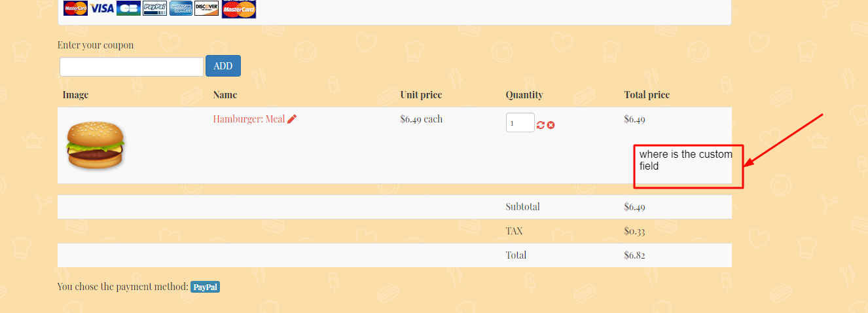The image size is (868, 313).
Task: Click the Visa card logo
Action: pyautogui.click(x=101, y=9)
